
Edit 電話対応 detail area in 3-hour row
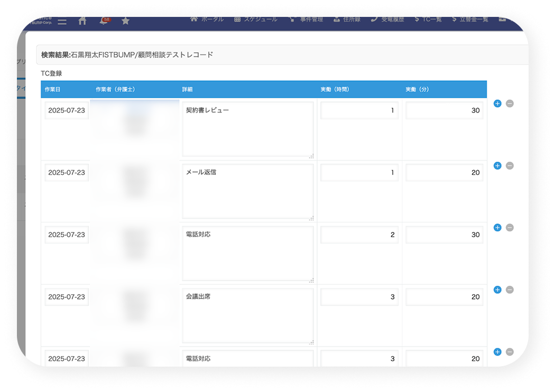pos(248,358)
